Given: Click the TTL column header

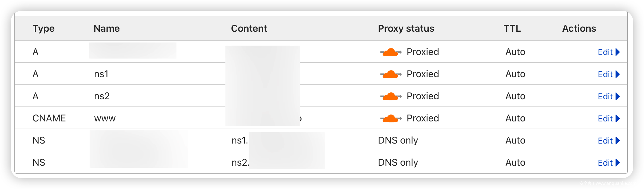Looking at the screenshot, I should (x=512, y=28).
